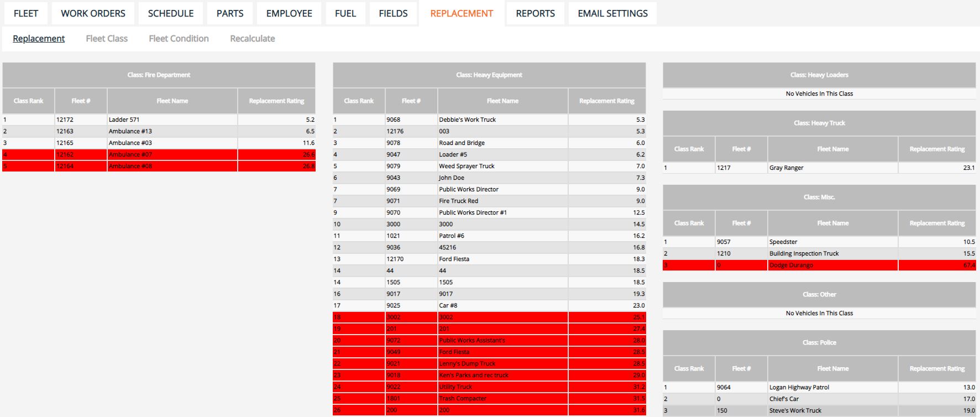
Task: Click Class Rank header in Police table
Action: tap(689, 368)
